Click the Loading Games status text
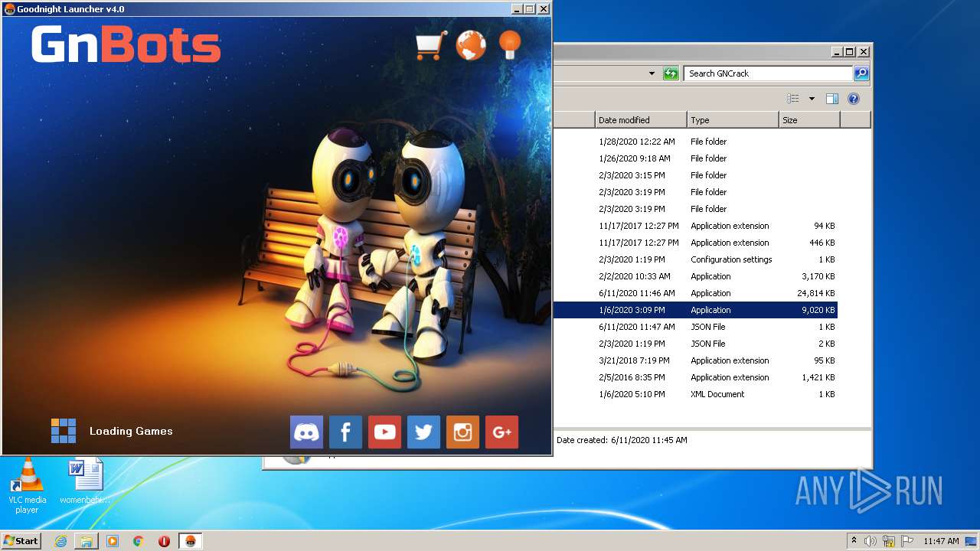Image resolution: width=980 pixels, height=551 pixels. click(x=131, y=431)
